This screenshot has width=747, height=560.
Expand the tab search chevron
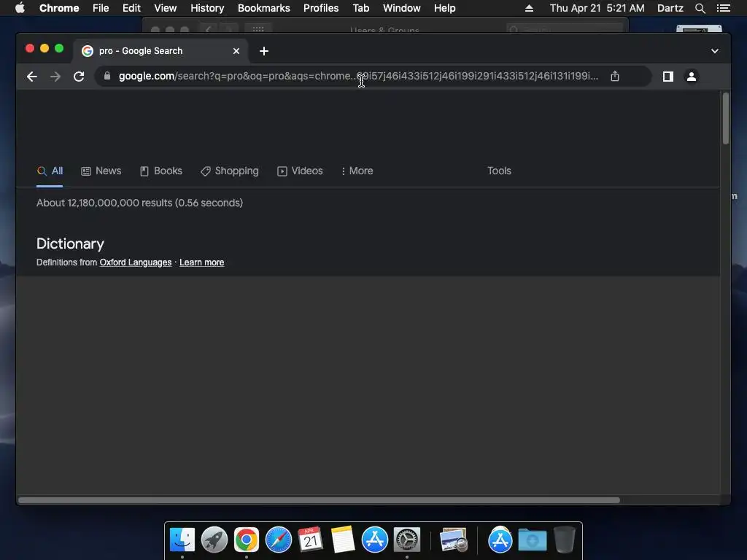click(x=715, y=51)
